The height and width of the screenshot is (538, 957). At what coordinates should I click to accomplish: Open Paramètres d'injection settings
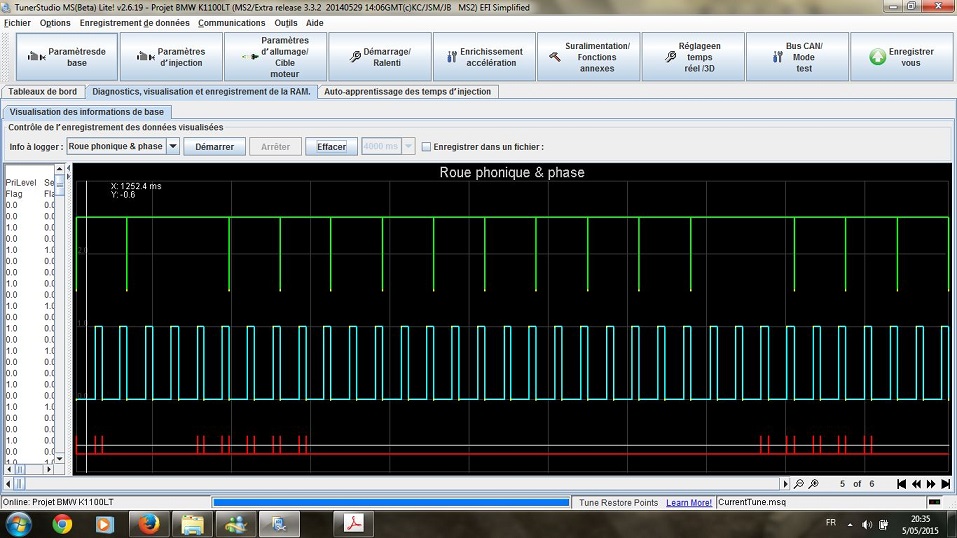click(x=171, y=57)
